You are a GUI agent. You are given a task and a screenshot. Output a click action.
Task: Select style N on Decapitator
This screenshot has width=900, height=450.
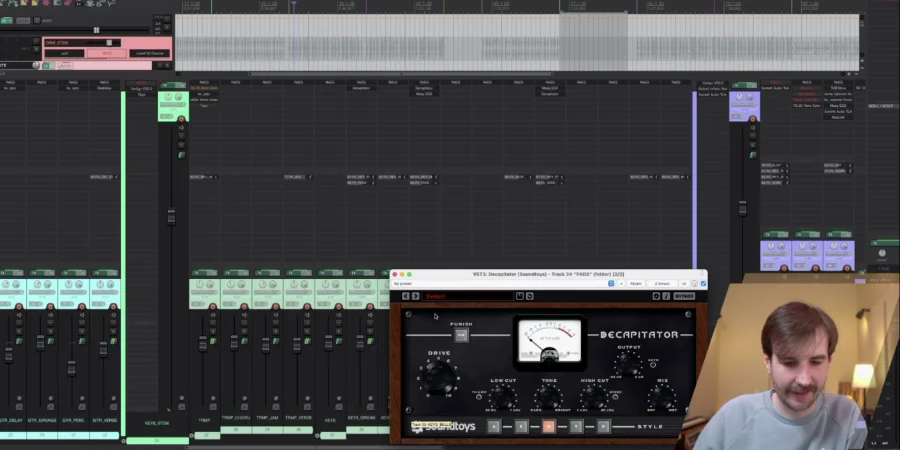pos(549,426)
